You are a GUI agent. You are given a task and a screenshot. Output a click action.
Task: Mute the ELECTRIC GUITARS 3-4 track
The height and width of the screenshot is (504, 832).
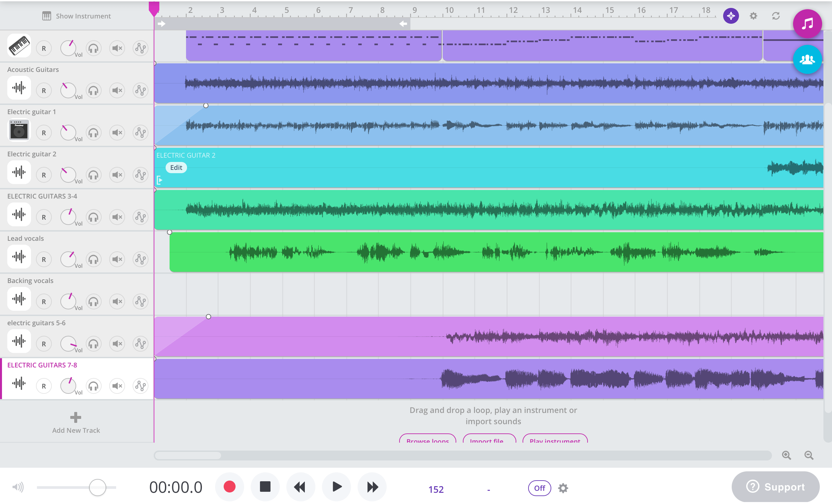pyautogui.click(x=117, y=217)
